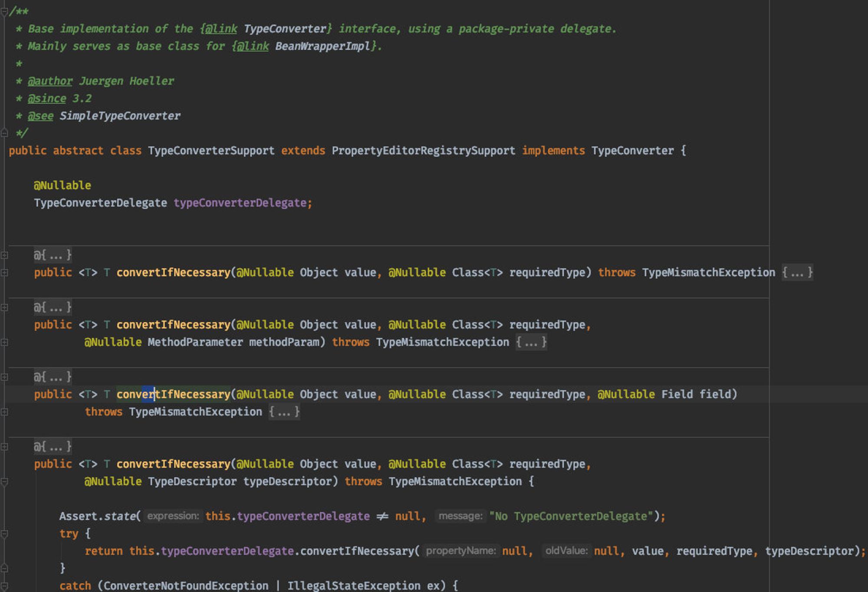Expand the folded "@{...}" annotation above the MethodParameter overload

pyautogui.click(x=53, y=307)
